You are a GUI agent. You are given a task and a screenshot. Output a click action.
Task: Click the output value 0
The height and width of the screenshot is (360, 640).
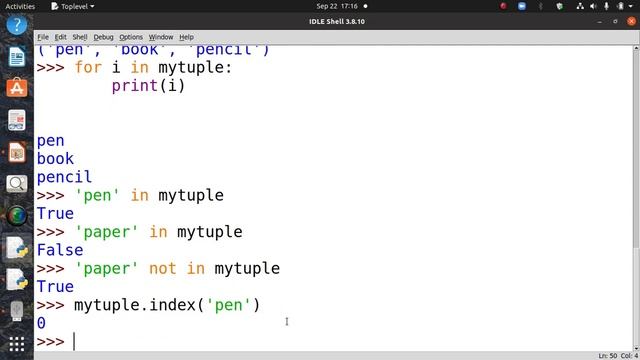pos(41,323)
